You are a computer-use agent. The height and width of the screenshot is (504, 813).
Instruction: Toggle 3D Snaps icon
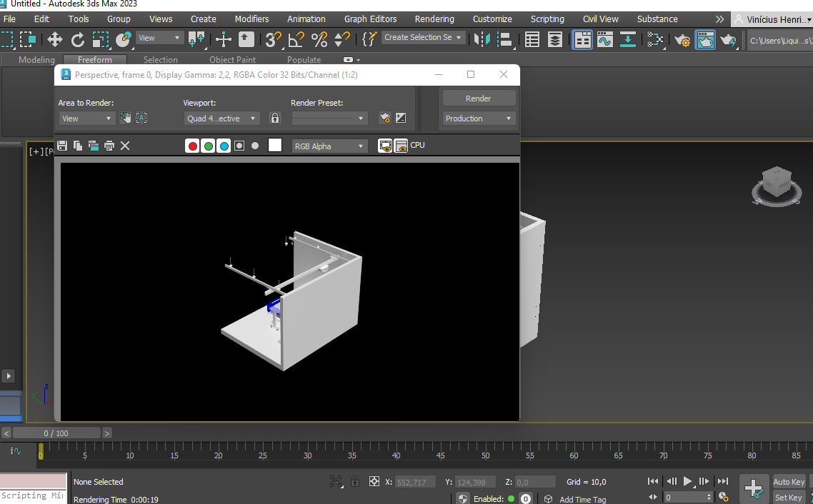273,39
